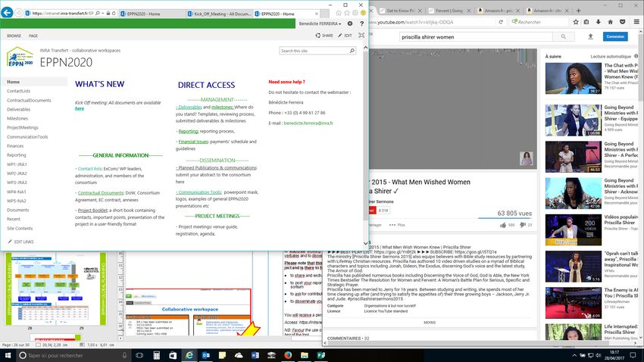Show Firefox bookmarks list icon
The image size is (644, 362).
pos(586,22)
